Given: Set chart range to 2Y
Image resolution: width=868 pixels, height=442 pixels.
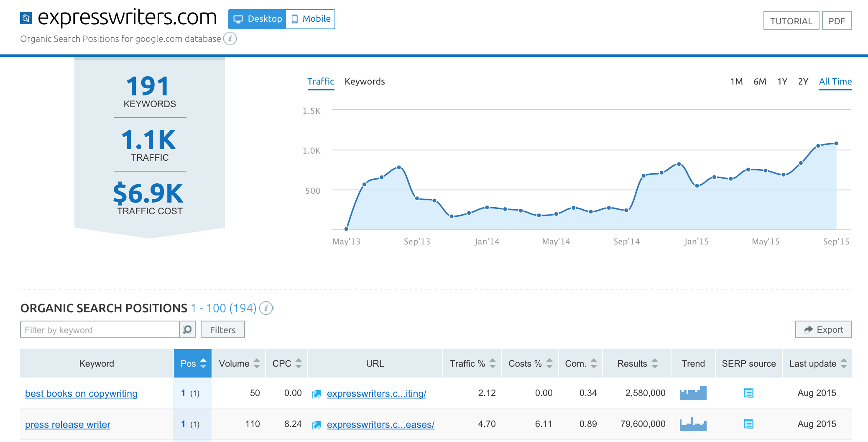Looking at the screenshot, I should click(x=803, y=82).
